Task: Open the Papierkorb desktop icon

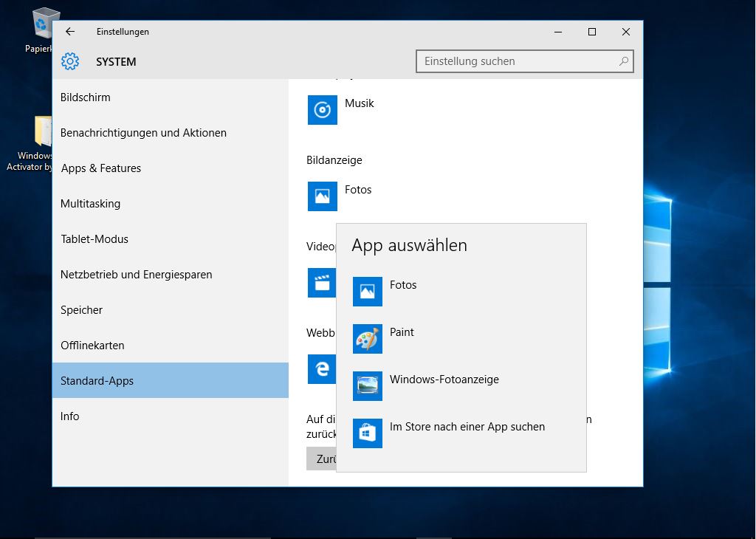Action: 41,30
